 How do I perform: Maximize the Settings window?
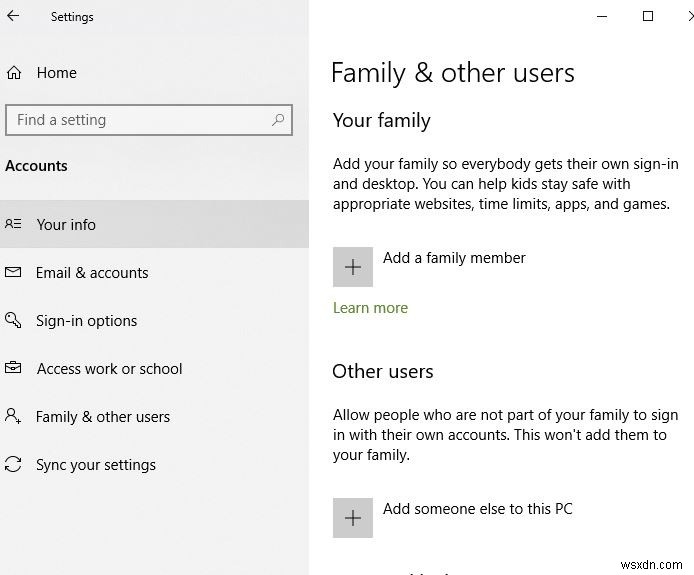tap(648, 16)
